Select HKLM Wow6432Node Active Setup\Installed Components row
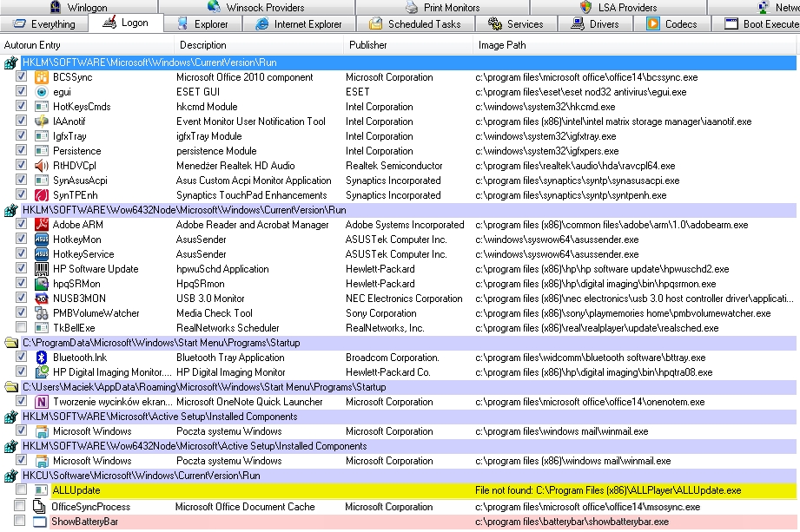 tap(408, 446)
